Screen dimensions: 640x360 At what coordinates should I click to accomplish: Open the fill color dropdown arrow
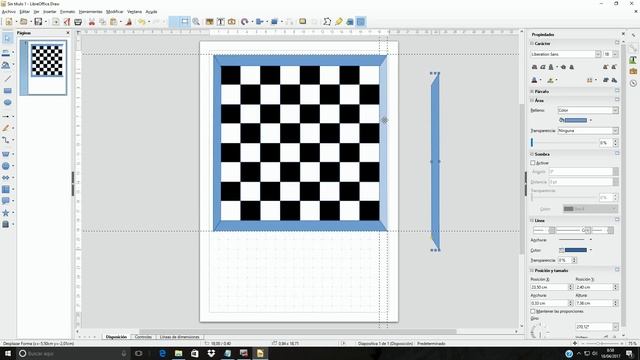591,120
